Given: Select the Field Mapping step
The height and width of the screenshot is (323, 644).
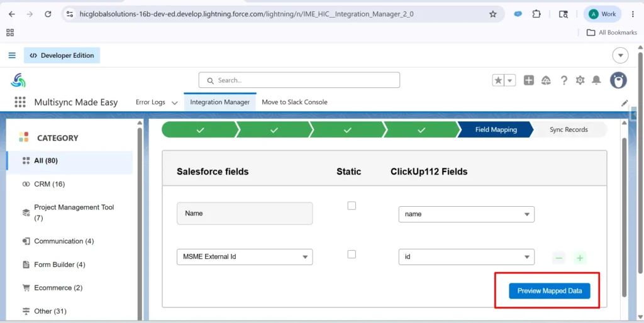Looking at the screenshot, I should click(x=496, y=129).
